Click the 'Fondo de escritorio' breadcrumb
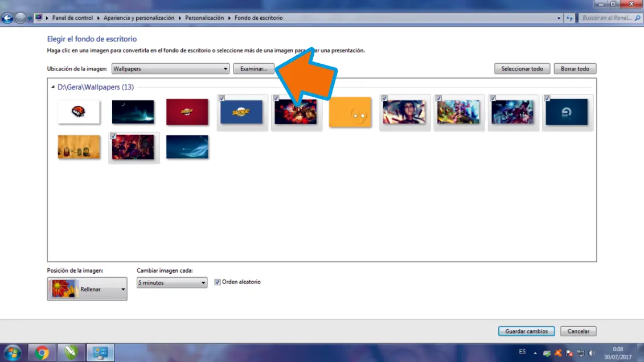Image resolution: width=644 pixels, height=362 pixels. [259, 18]
